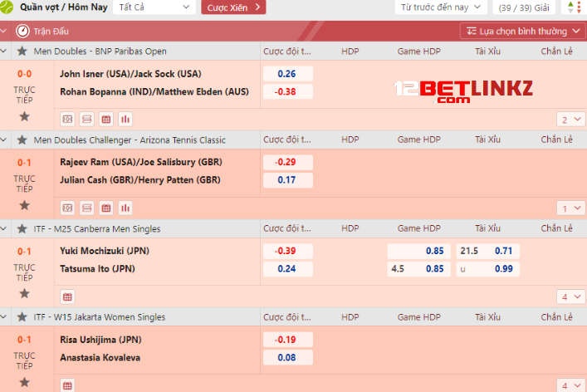Image resolution: width=587 pixels, height=392 pixels.
Task: Open statistics chart icon for Isner/Sock match
Action: tap(125, 119)
